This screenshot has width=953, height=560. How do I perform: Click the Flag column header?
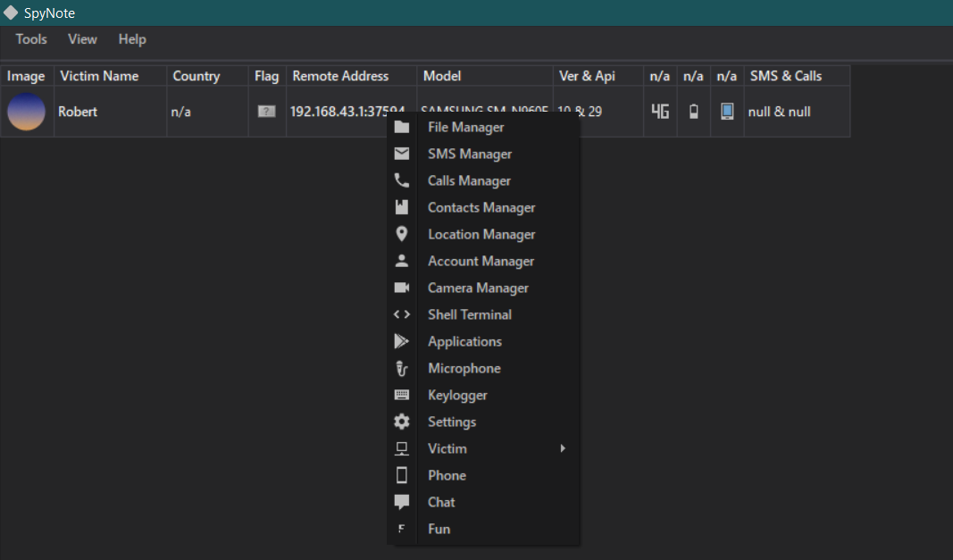pos(267,76)
